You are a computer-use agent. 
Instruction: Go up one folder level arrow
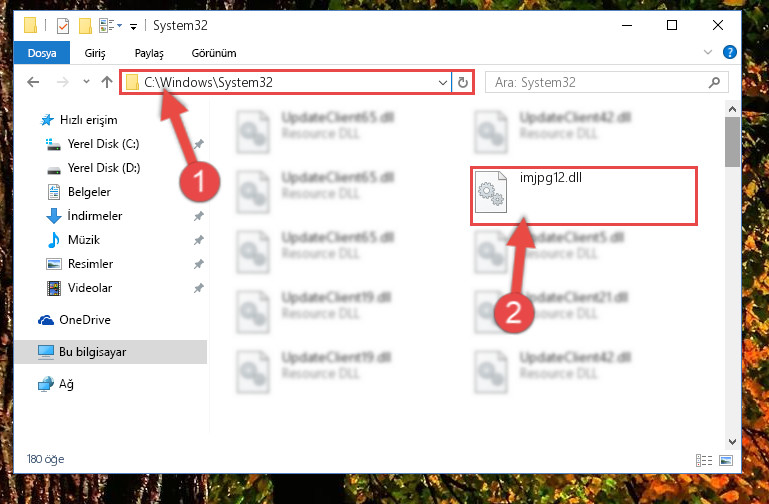coord(107,82)
